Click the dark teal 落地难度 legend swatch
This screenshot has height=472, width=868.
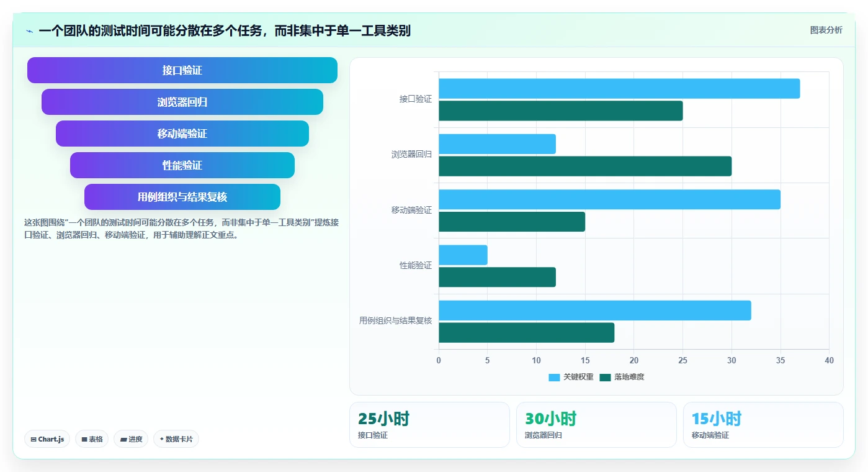605,378
